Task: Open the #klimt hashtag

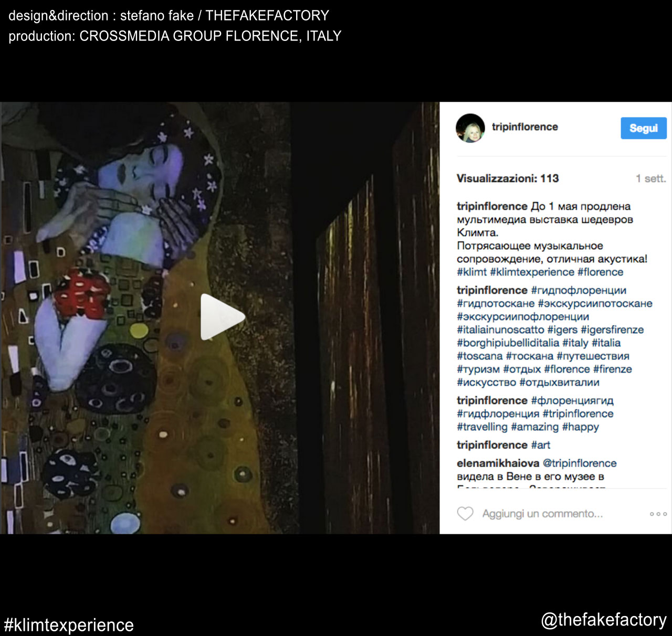Action: tap(471, 272)
